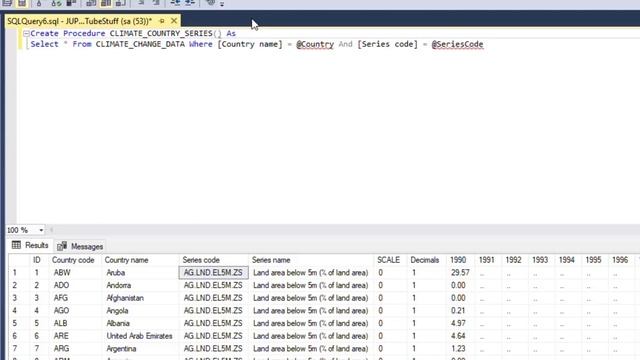Select the Albania country name cell
The image size is (640, 360).
coord(140,323)
